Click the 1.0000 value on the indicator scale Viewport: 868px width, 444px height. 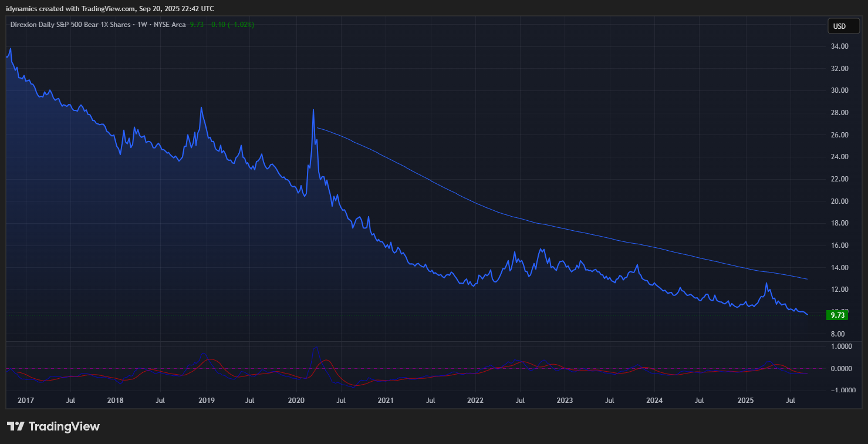click(x=840, y=347)
